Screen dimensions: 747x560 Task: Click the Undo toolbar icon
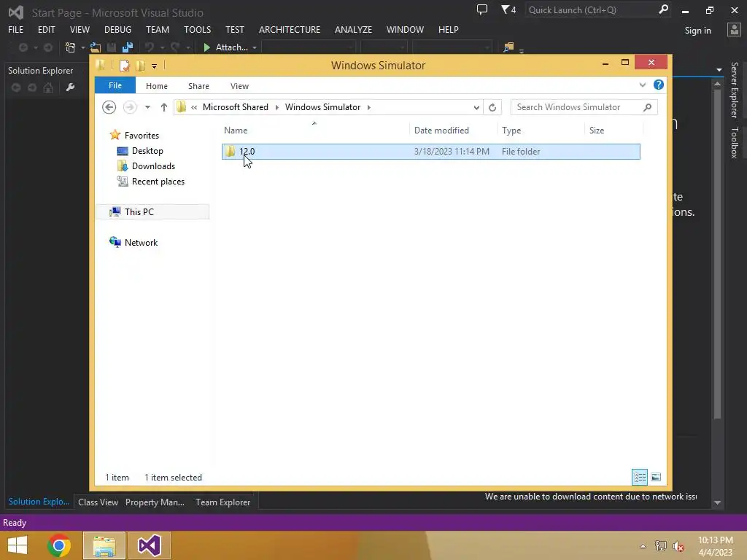click(150, 47)
